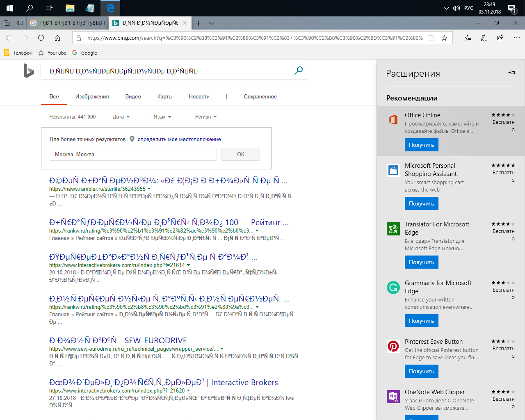Show hidden system tray icons

pyautogui.click(x=447, y=8)
